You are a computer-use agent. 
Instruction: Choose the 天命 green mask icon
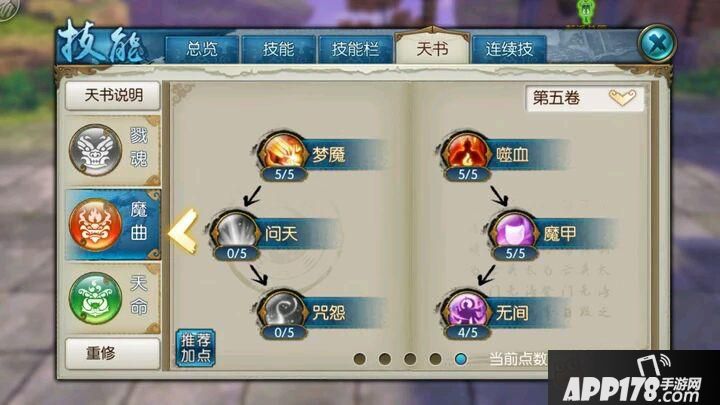point(96,298)
